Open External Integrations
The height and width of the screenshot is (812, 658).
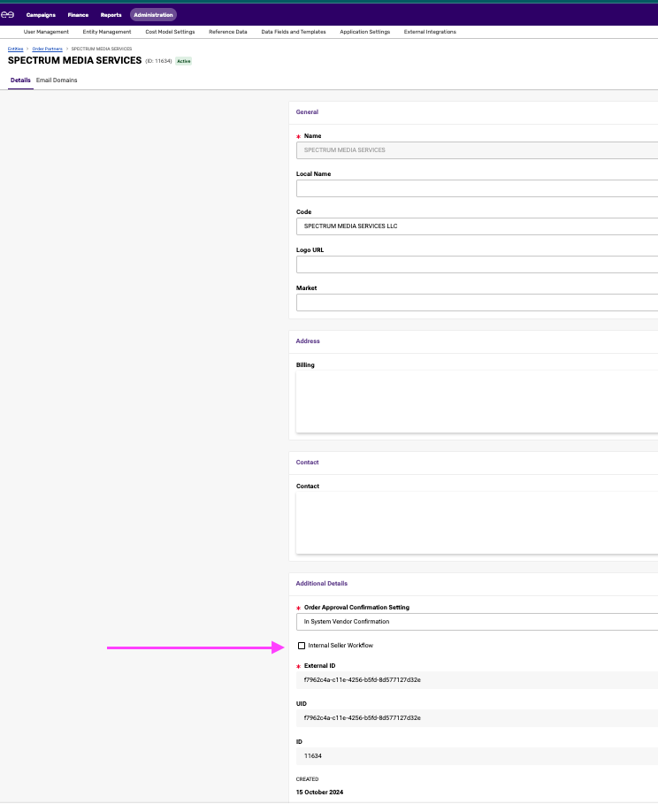(x=430, y=32)
